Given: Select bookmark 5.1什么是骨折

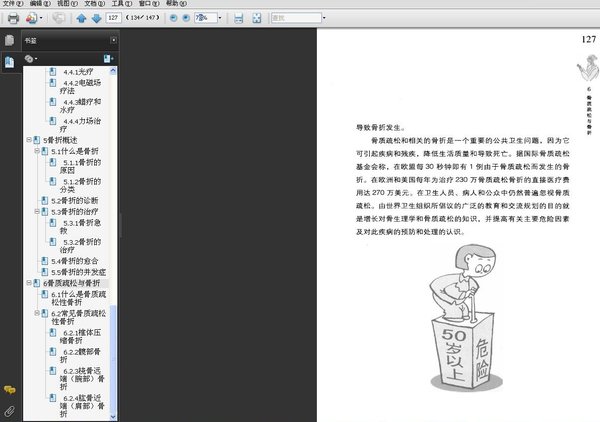Looking at the screenshot, I should [75, 151].
